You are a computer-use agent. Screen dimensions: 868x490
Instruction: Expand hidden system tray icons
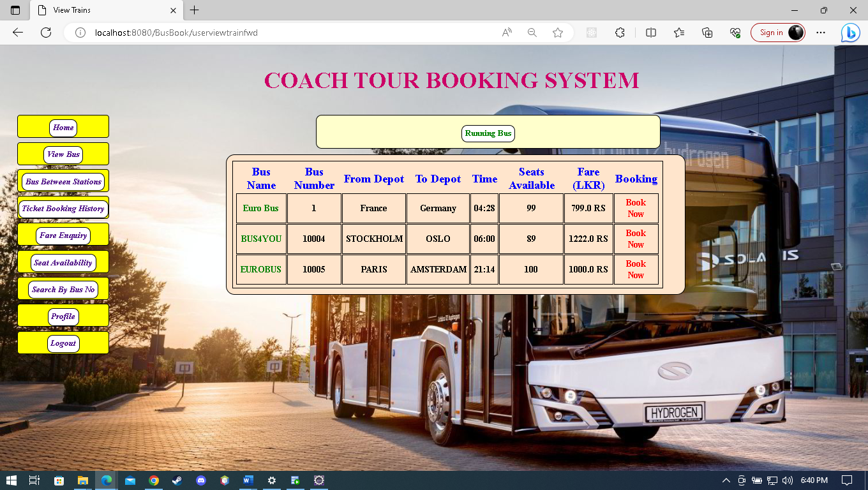[x=726, y=480]
